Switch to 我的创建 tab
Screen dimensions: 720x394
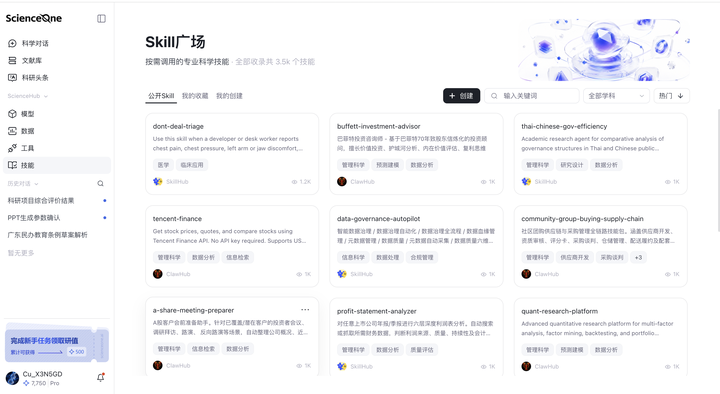pyautogui.click(x=229, y=96)
